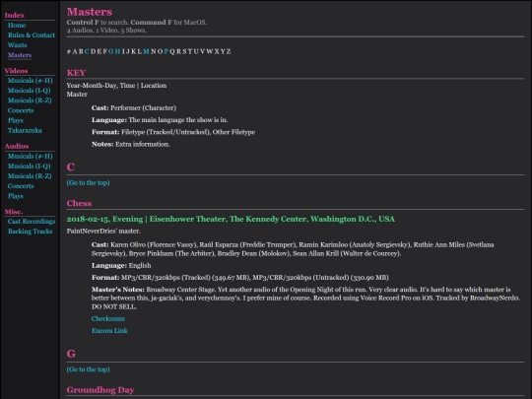Open Musicals (I-Q) under Audios

[x=29, y=166]
